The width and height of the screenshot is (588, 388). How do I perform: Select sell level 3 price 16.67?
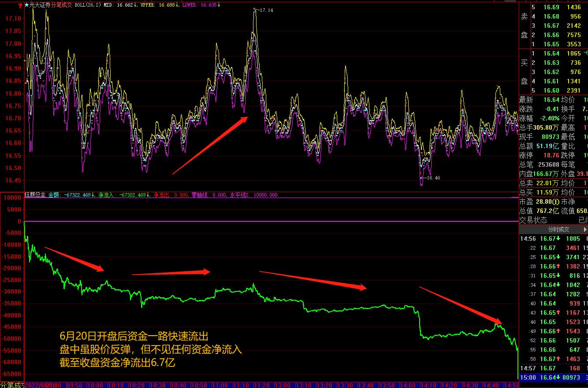click(x=551, y=26)
